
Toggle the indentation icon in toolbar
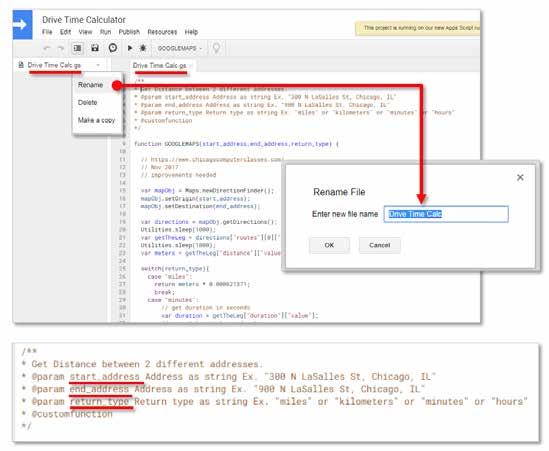tap(77, 48)
